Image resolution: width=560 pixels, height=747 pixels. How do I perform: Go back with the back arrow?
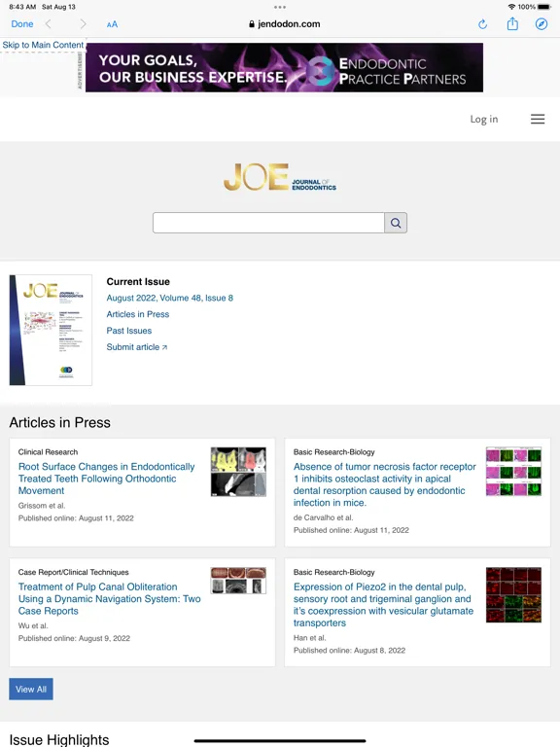(48, 23)
